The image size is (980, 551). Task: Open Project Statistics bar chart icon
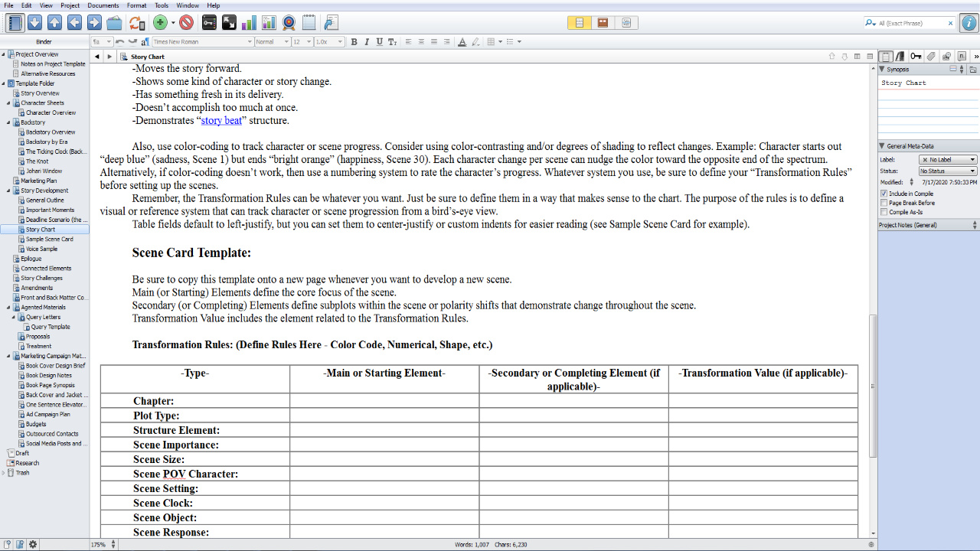tap(249, 23)
